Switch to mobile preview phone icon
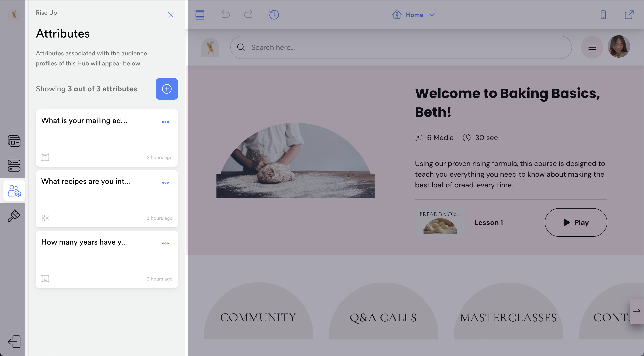 [603, 15]
